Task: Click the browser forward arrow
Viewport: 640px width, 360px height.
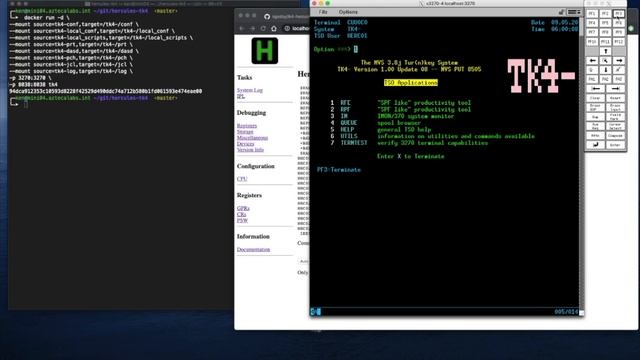Action: [252, 28]
